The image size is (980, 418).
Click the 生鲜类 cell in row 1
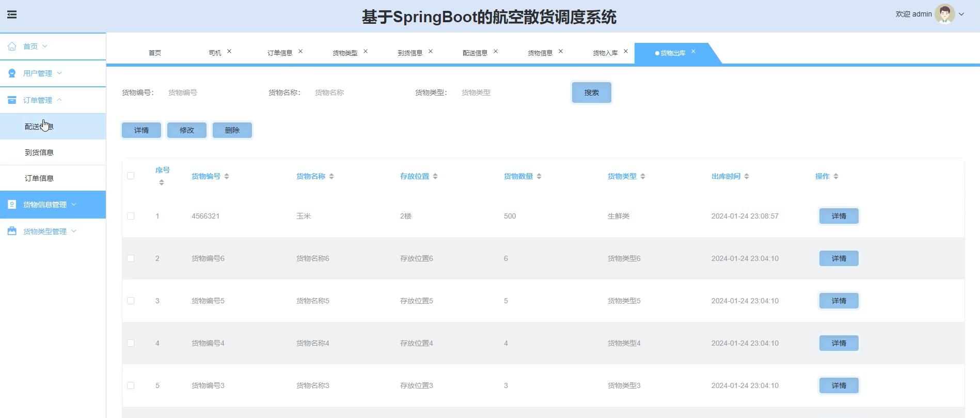[x=619, y=216]
